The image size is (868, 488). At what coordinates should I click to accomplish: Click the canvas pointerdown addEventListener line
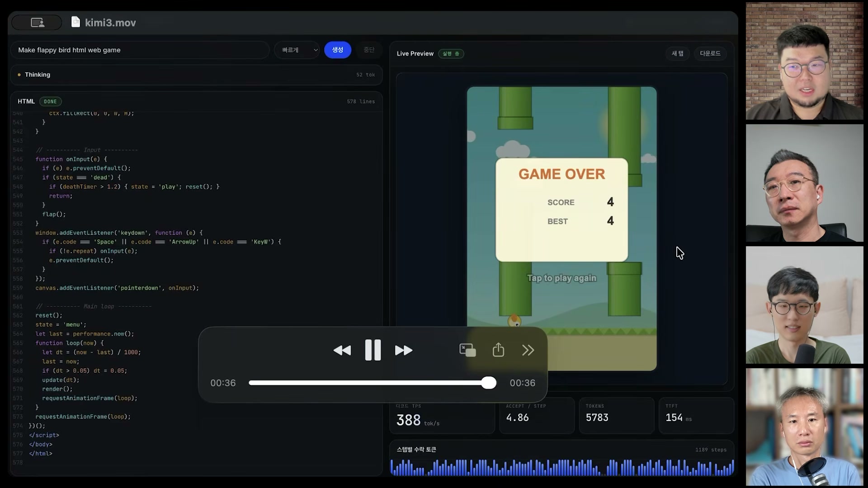pyautogui.click(x=117, y=288)
